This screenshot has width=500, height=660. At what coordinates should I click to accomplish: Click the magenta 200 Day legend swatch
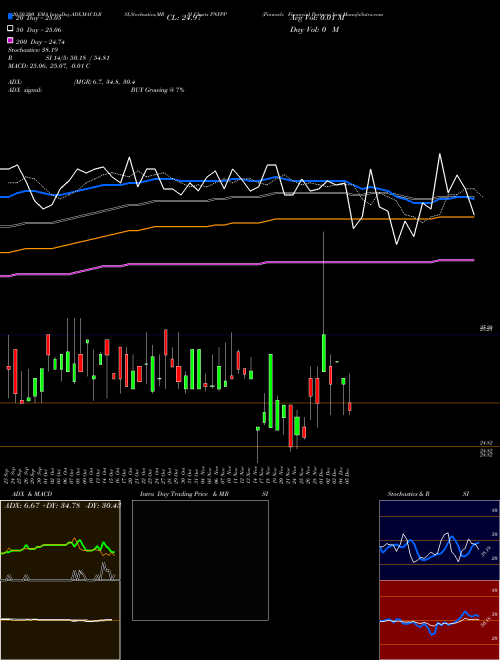[10, 40]
